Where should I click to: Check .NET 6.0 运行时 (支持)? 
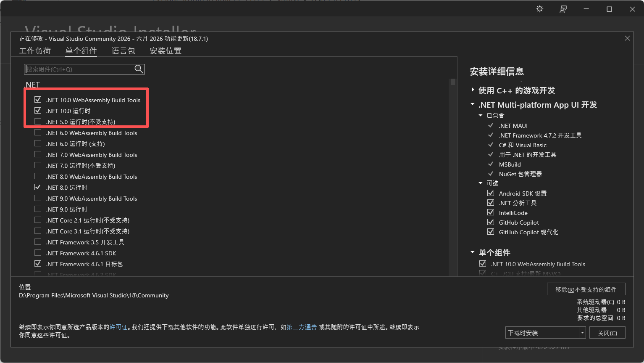38,143
